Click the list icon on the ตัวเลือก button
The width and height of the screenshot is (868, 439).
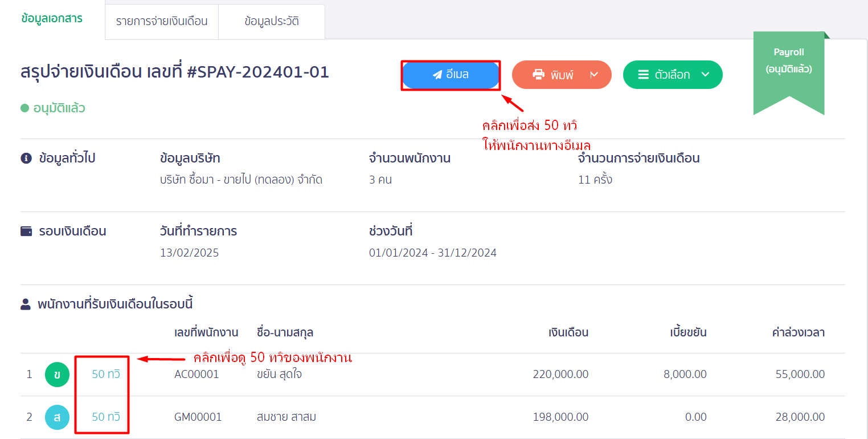[x=643, y=74]
